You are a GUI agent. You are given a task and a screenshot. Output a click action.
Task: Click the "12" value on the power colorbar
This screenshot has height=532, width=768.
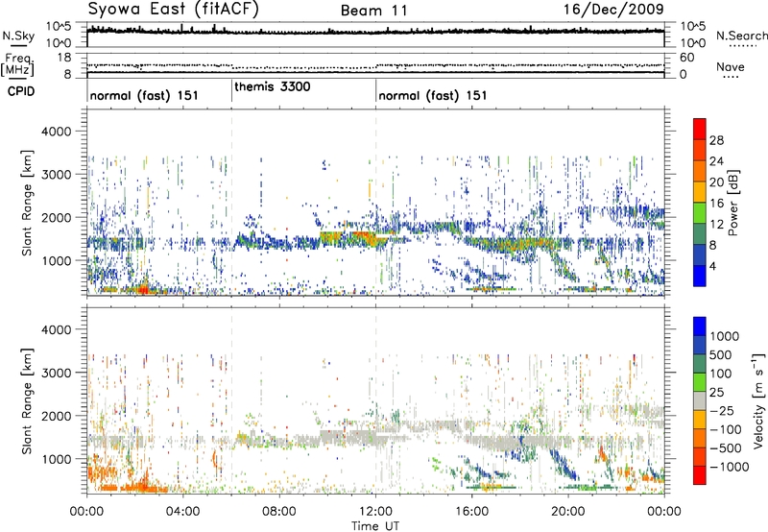pyautogui.click(x=716, y=225)
